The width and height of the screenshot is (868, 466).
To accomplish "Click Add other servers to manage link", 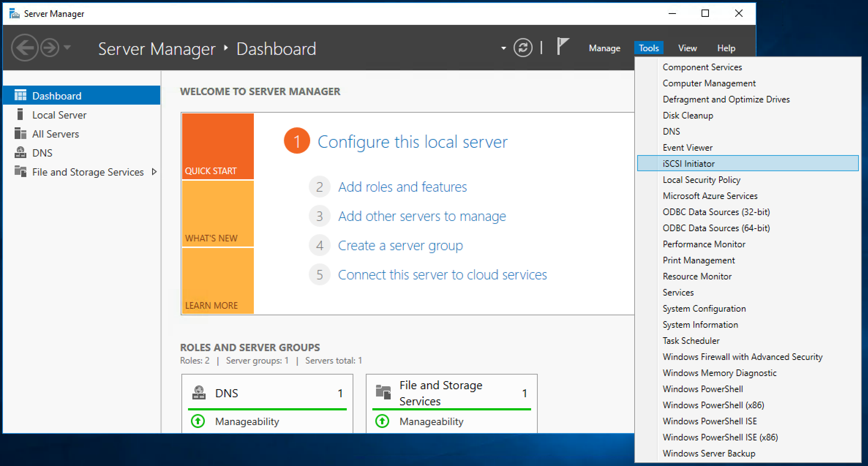I will pos(422,216).
